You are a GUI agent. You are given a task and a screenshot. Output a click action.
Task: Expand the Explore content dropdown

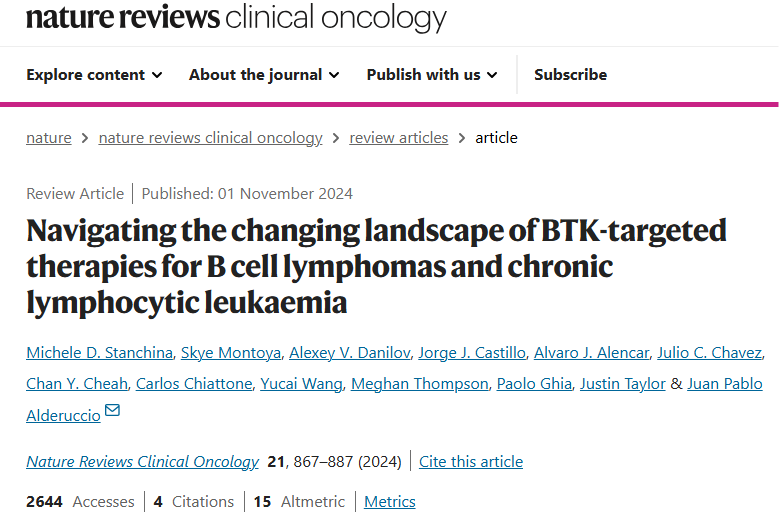point(94,74)
